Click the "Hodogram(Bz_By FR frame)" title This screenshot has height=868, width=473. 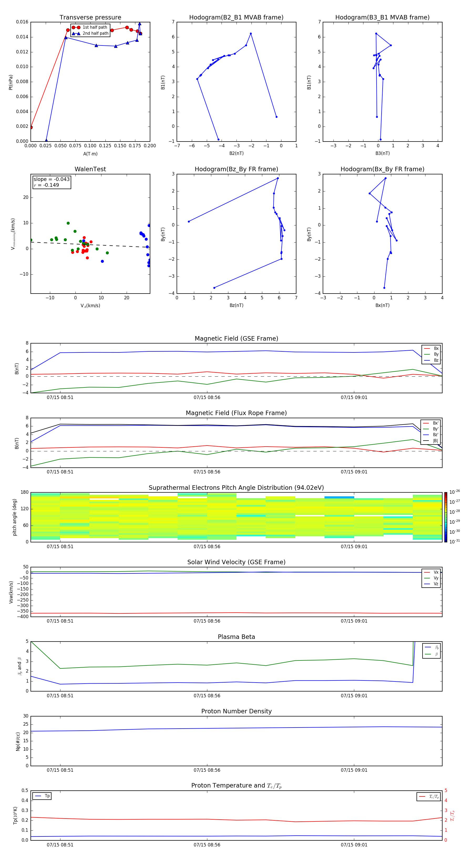pyautogui.click(x=236, y=169)
